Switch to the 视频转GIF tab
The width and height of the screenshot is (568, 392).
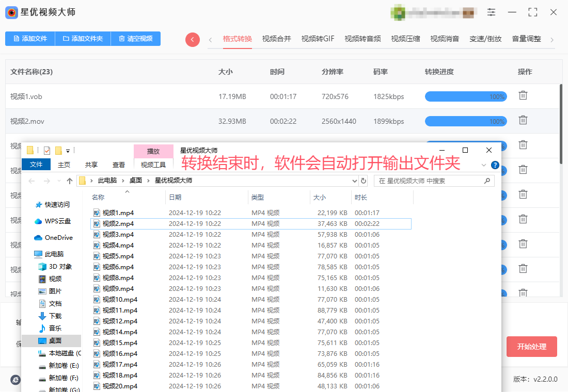click(x=318, y=39)
